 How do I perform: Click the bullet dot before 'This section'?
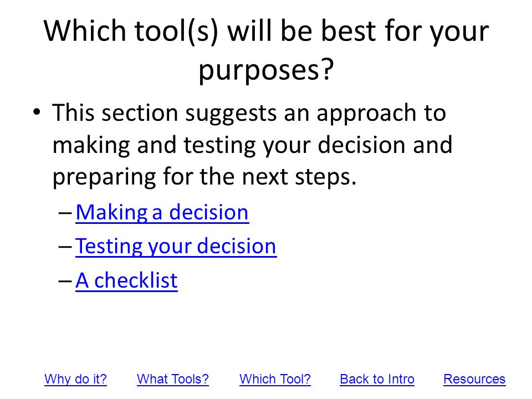pyautogui.click(x=37, y=111)
